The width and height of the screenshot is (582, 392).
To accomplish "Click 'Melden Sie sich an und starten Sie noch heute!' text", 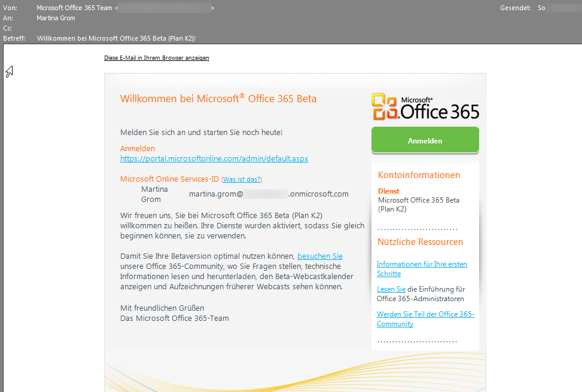I will tap(201, 133).
